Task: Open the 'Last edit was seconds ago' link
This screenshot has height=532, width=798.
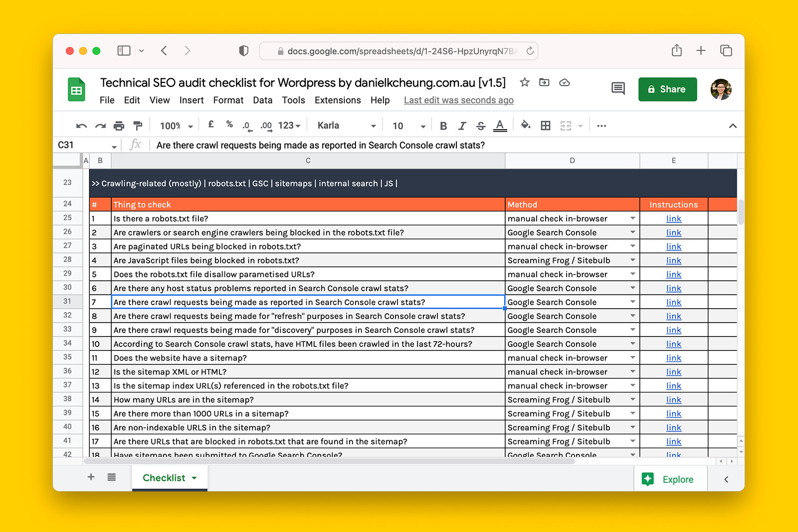Action: pos(458,100)
